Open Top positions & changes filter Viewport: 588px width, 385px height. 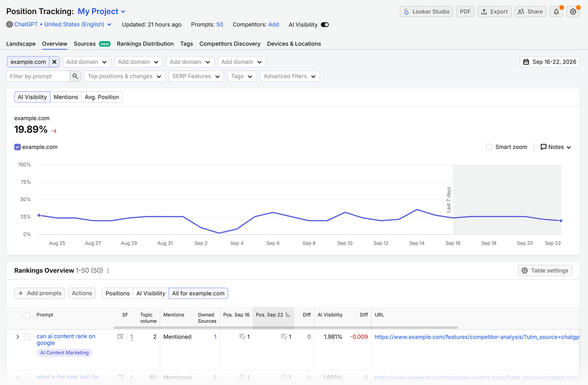point(125,76)
